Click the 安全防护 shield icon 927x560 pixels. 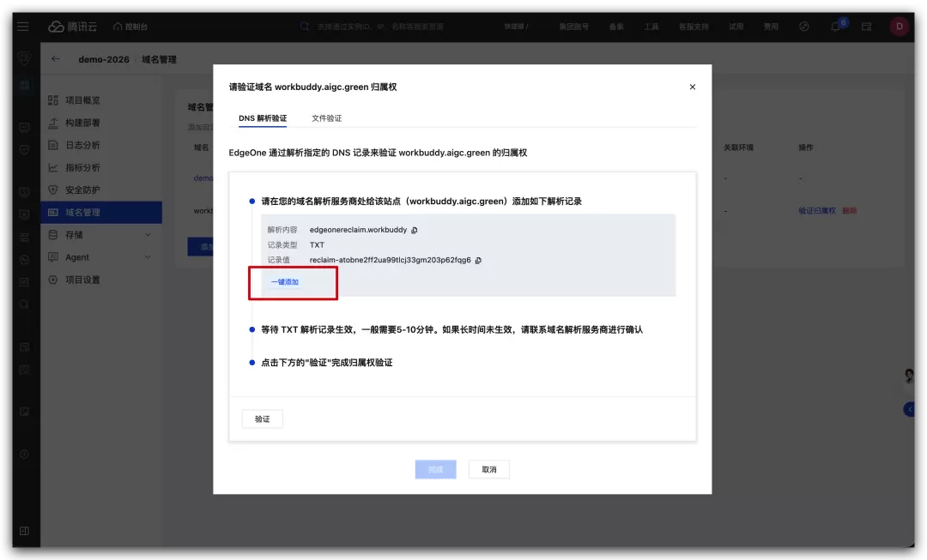click(x=53, y=190)
